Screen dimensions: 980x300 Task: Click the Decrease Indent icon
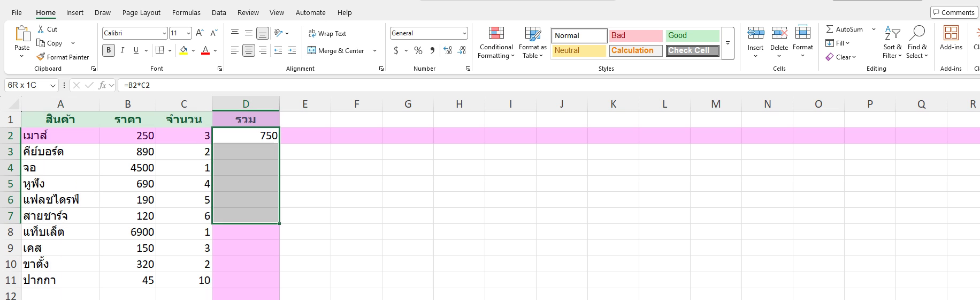click(x=278, y=50)
